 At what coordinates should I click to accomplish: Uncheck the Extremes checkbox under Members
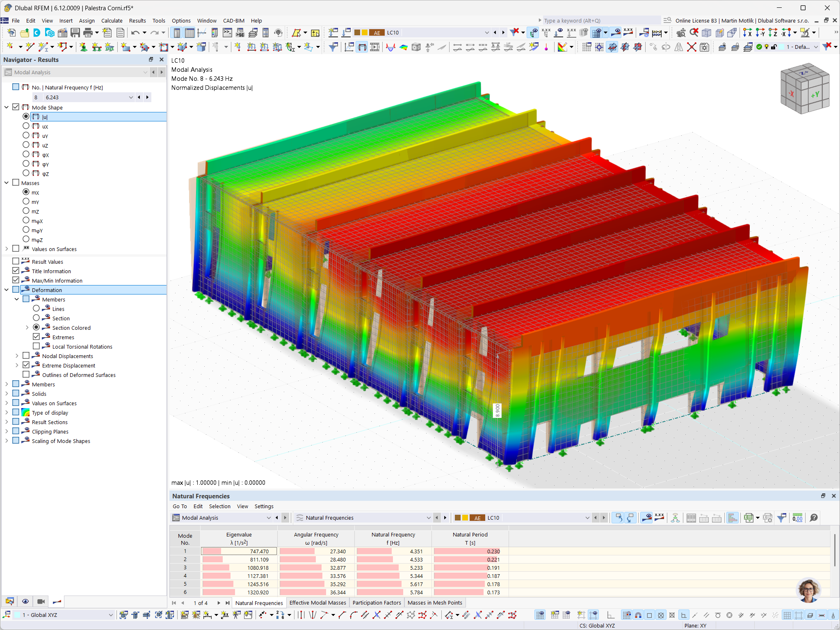point(37,336)
